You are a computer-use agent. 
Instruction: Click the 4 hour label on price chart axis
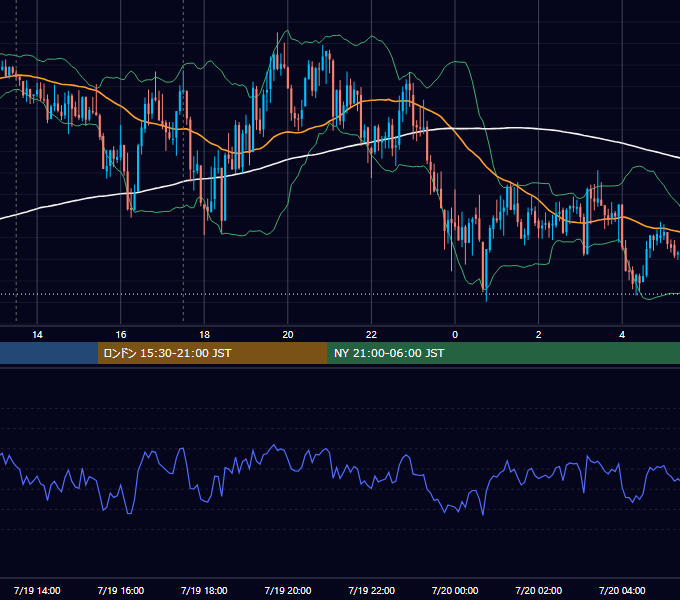[x=622, y=335]
